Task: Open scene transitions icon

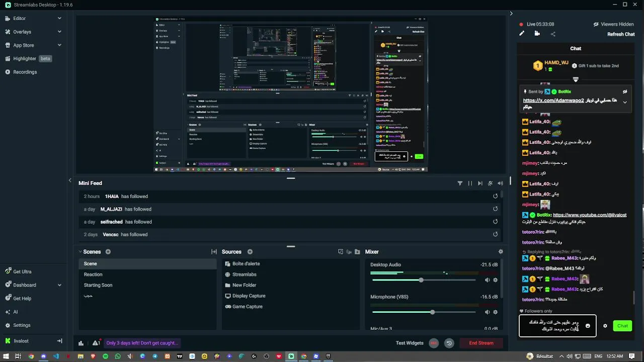Action: pyautogui.click(x=214, y=252)
